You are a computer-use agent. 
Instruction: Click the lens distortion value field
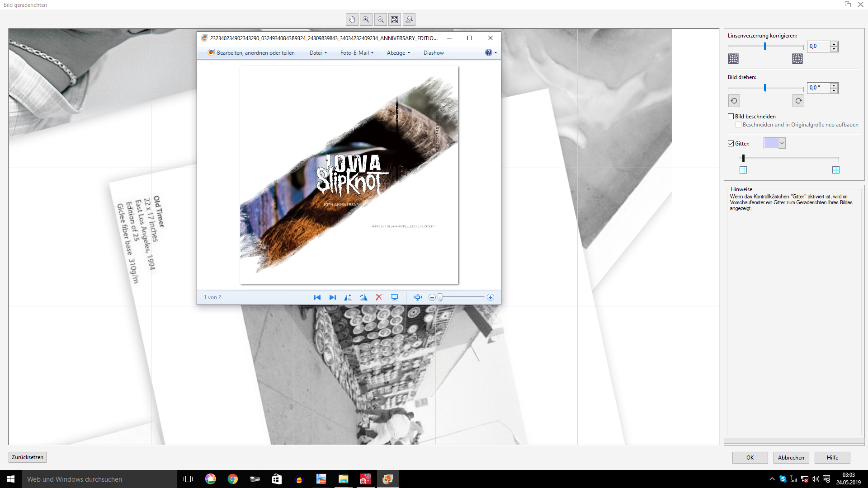(819, 46)
